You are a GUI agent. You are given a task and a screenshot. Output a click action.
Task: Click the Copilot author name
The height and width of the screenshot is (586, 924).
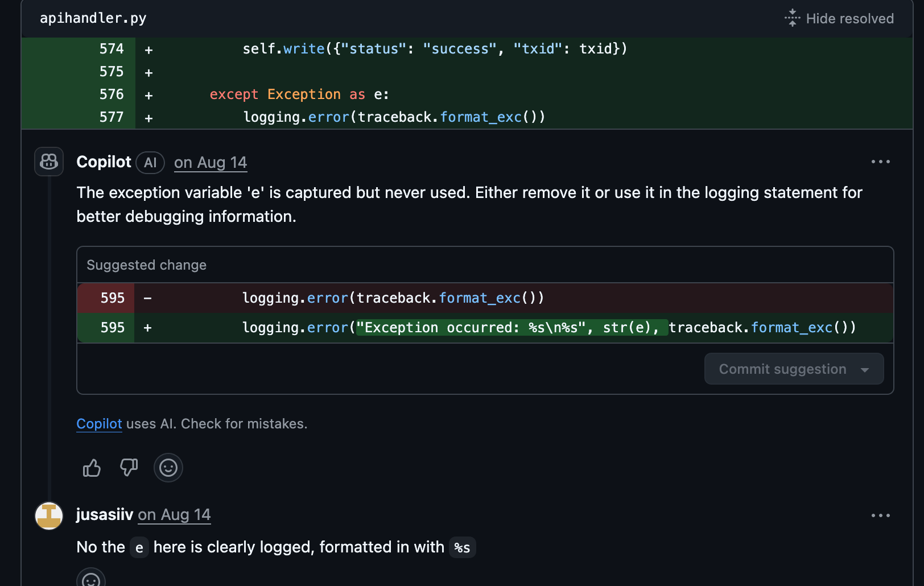tap(104, 162)
